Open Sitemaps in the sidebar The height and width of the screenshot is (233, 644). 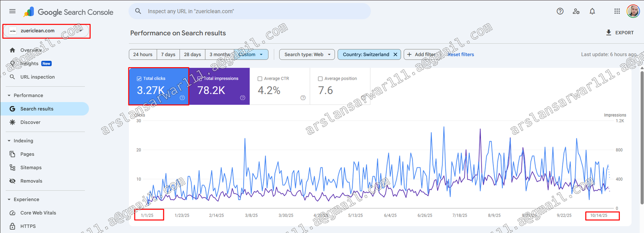[x=44, y=167]
